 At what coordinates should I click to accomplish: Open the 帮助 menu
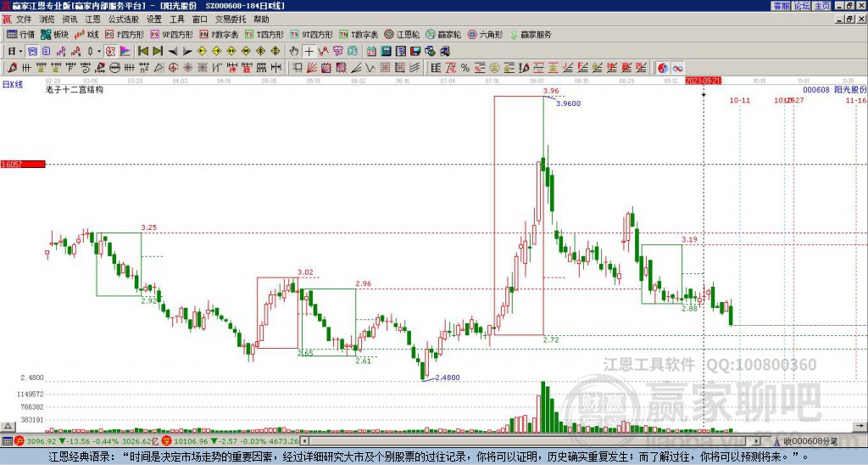point(261,20)
